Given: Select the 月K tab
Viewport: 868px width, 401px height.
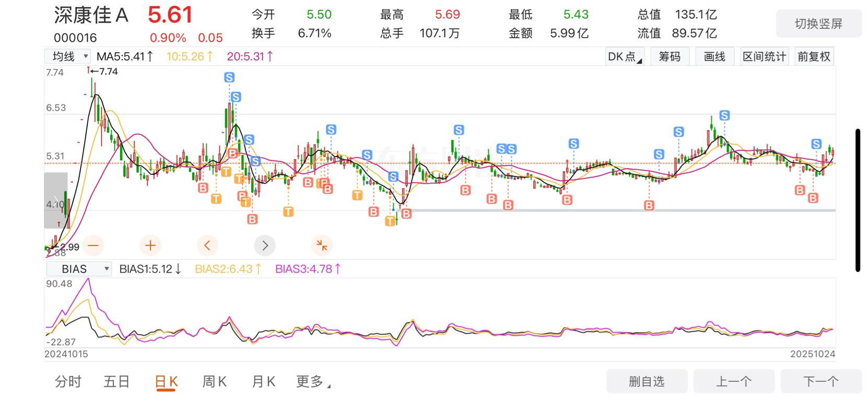Looking at the screenshot, I should click(263, 382).
